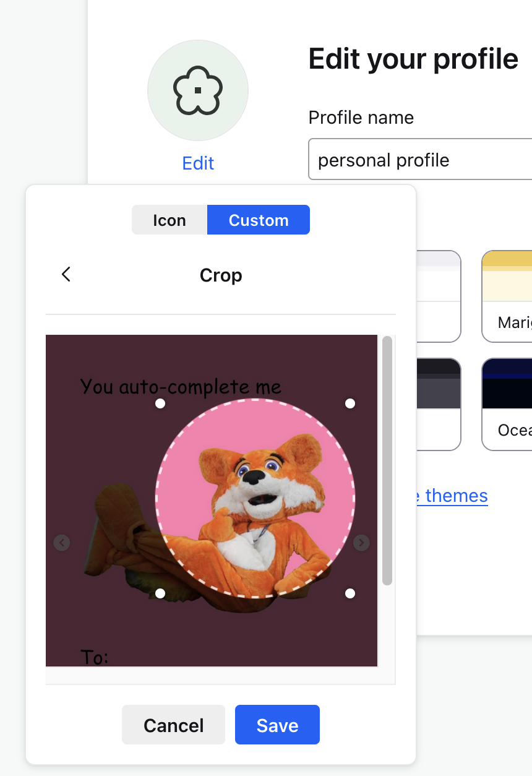The image size is (532, 776).
Task: Pick the light theme swatch left of Marigold
Action: (439, 296)
